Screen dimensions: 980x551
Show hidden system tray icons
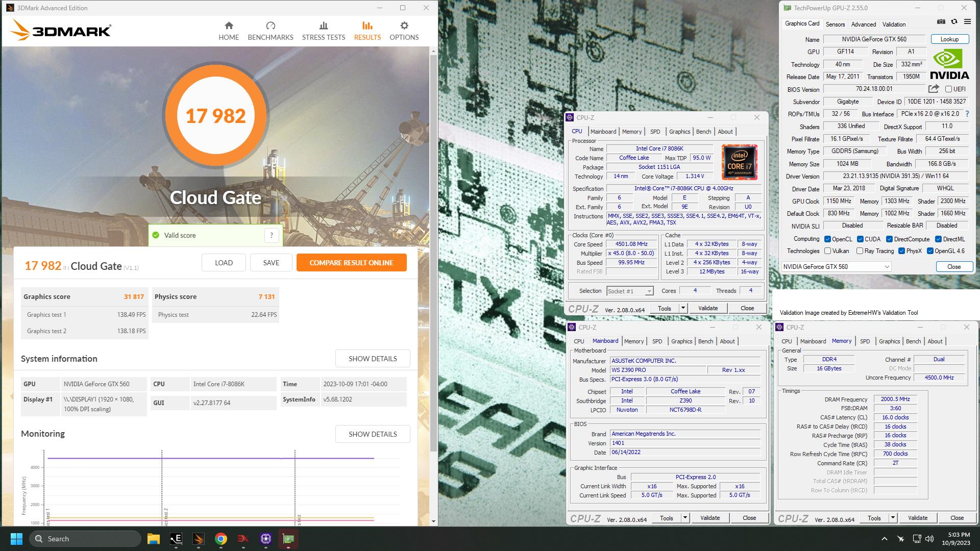point(885,539)
